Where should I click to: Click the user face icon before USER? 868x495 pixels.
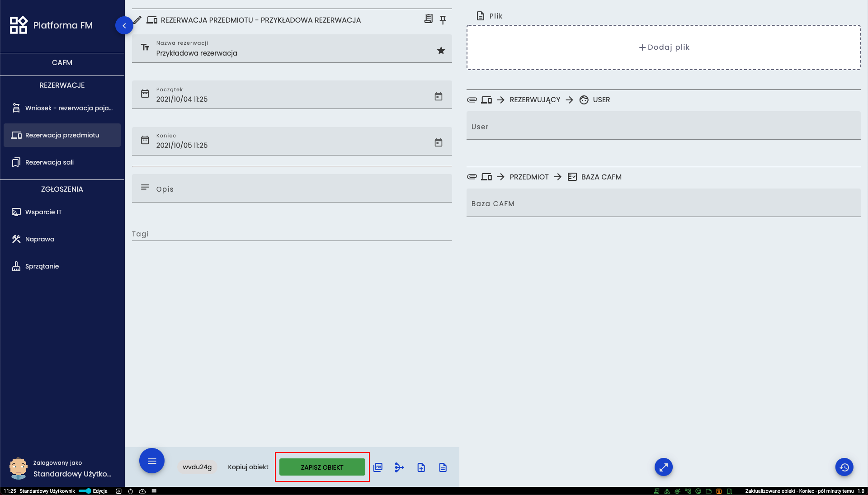(x=584, y=100)
